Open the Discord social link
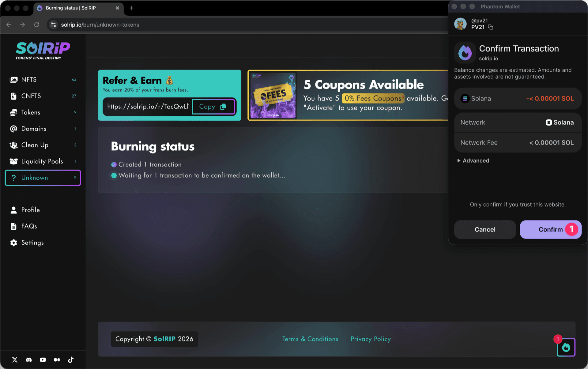The image size is (588, 369). point(29,360)
